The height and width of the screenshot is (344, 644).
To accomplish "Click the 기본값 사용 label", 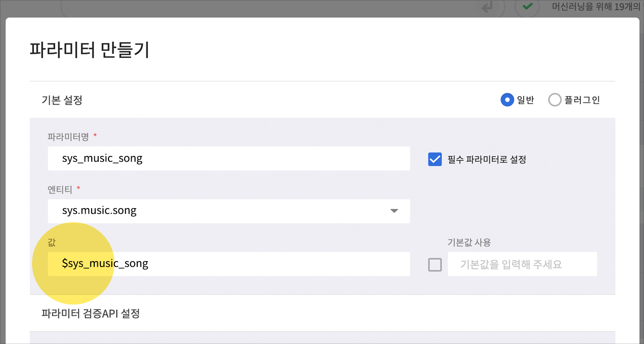I will tap(469, 242).
